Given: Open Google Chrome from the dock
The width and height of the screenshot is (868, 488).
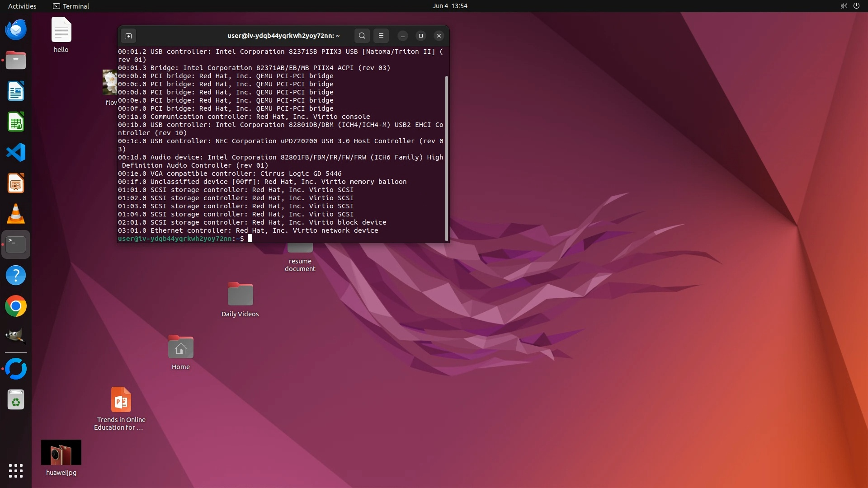Looking at the screenshot, I should 16,306.
